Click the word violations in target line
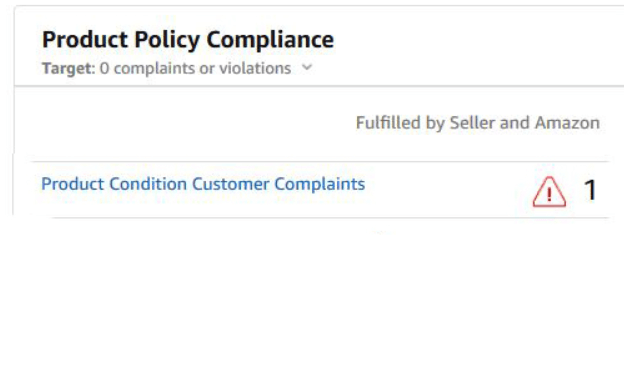 255,68
